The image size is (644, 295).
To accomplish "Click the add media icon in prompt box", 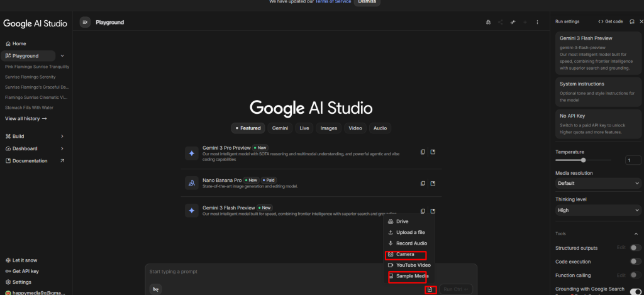I will 430,289.
